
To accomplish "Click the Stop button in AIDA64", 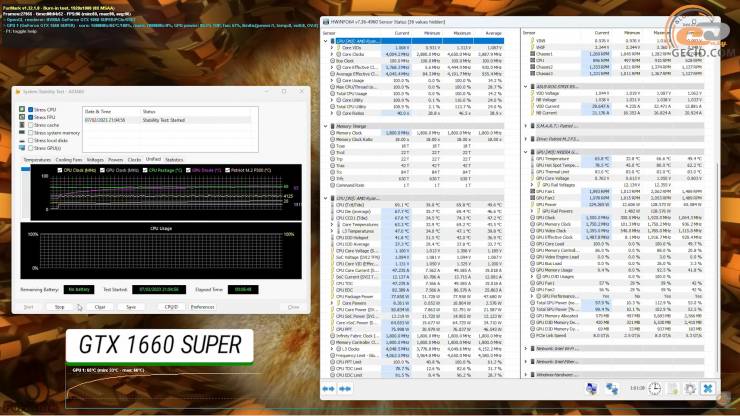I will tap(59, 307).
